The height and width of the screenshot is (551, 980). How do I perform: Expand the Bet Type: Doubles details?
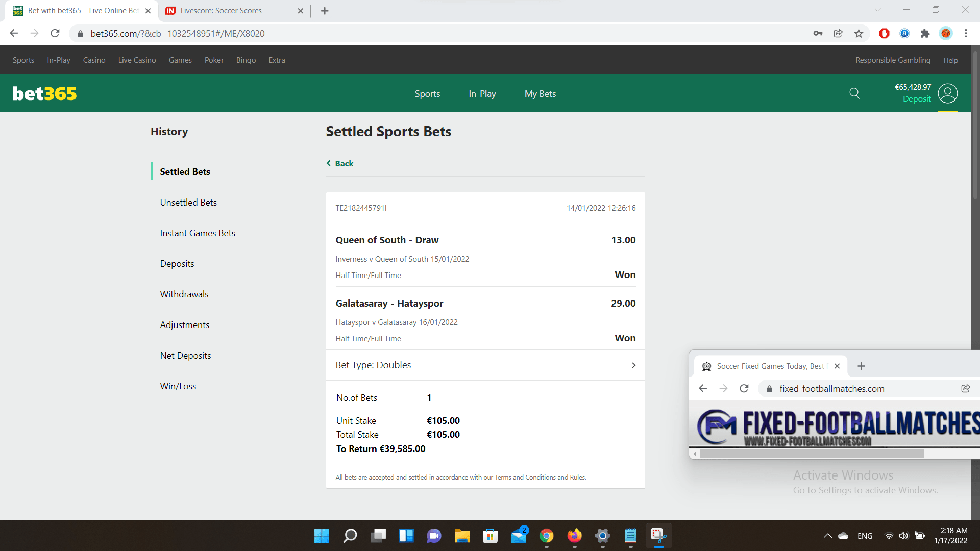(x=633, y=365)
